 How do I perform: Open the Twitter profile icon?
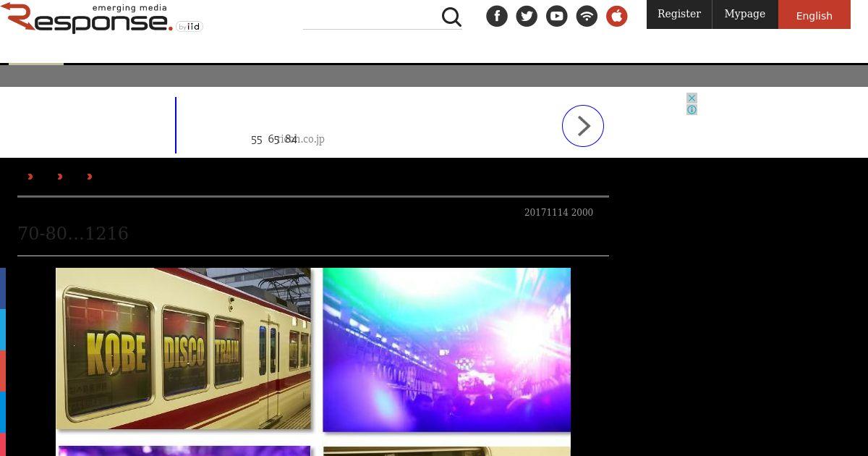click(x=527, y=16)
